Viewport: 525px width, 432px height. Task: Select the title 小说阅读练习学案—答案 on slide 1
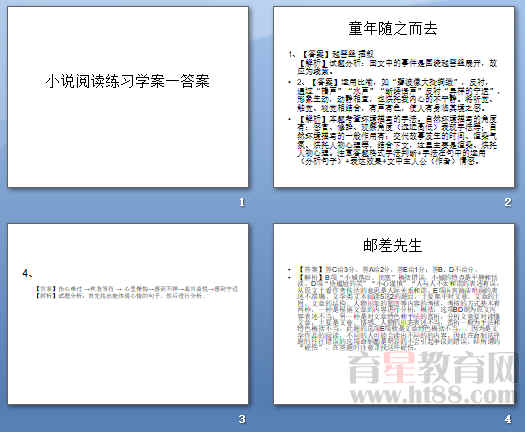tap(128, 81)
